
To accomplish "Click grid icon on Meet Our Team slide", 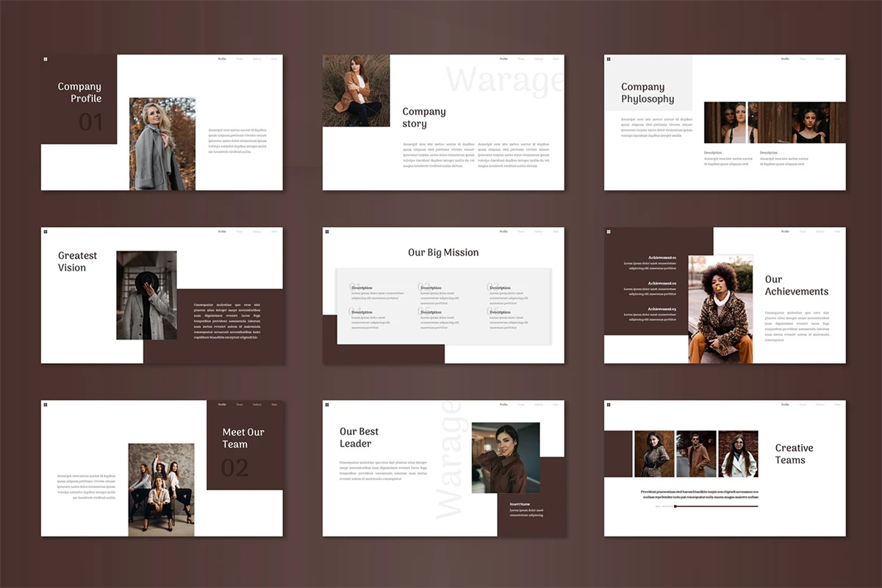I will 46,404.
